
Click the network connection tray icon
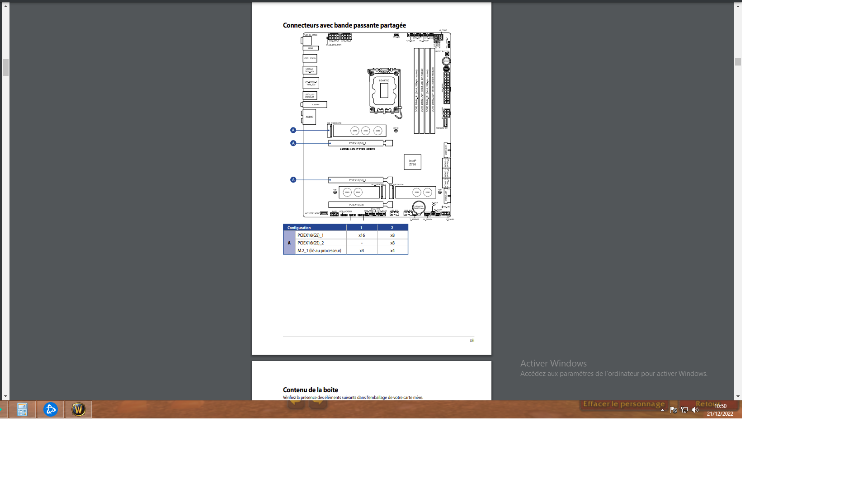tap(684, 410)
